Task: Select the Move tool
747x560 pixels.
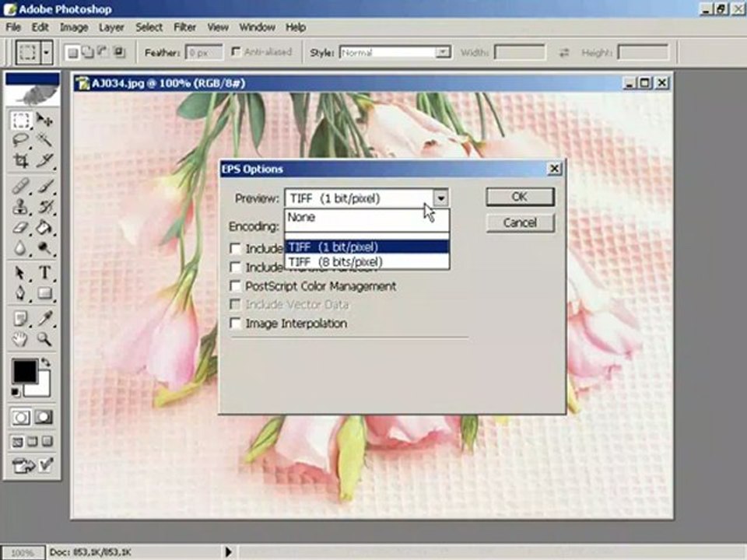Action: pyautogui.click(x=44, y=120)
